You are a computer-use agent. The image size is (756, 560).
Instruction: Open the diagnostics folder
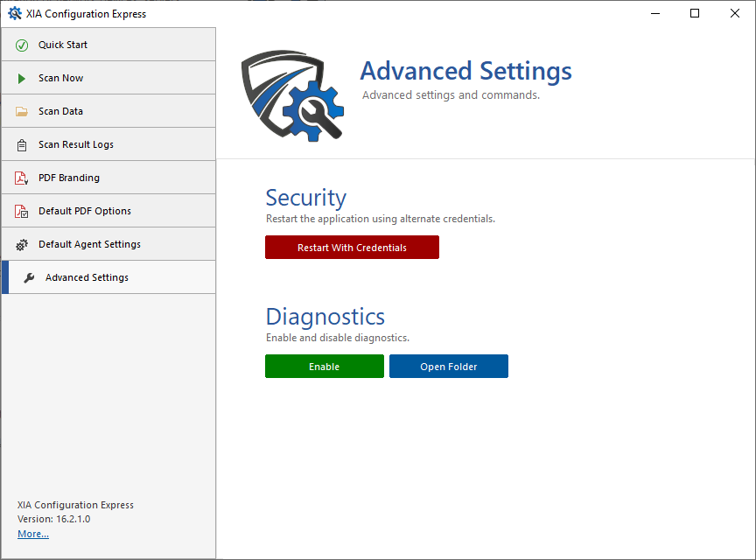(x=449, y=367)
